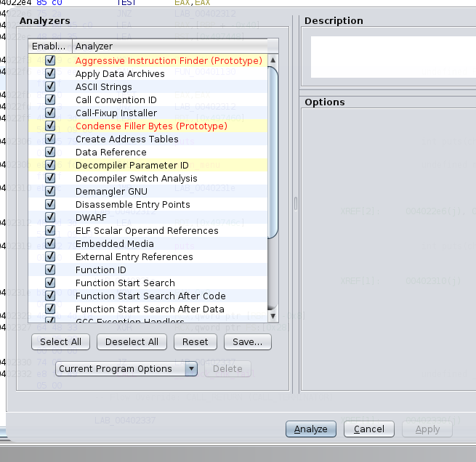Click the Enabled column header
Viewport: 476px width, 462px height.
point(49,46)
